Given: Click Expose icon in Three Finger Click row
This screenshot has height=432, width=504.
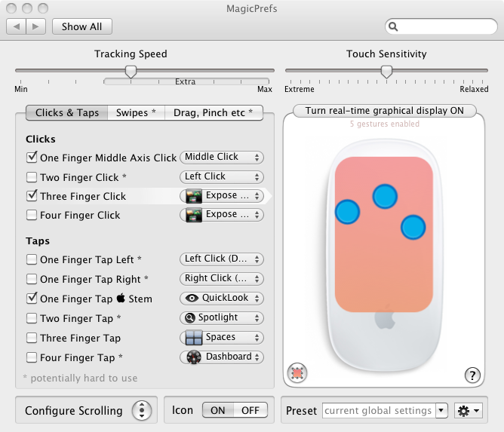Looking at the screenshot, I should pyautogui.click(x=194, y=196).
